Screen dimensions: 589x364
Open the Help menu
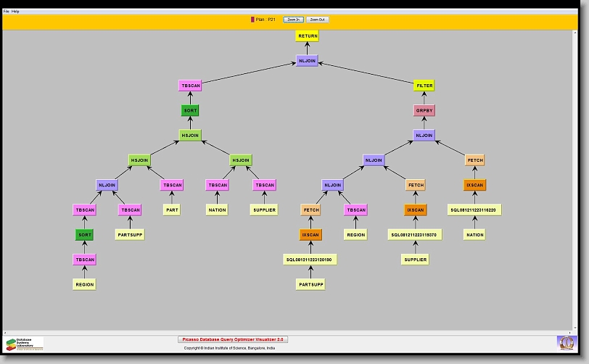16,12
